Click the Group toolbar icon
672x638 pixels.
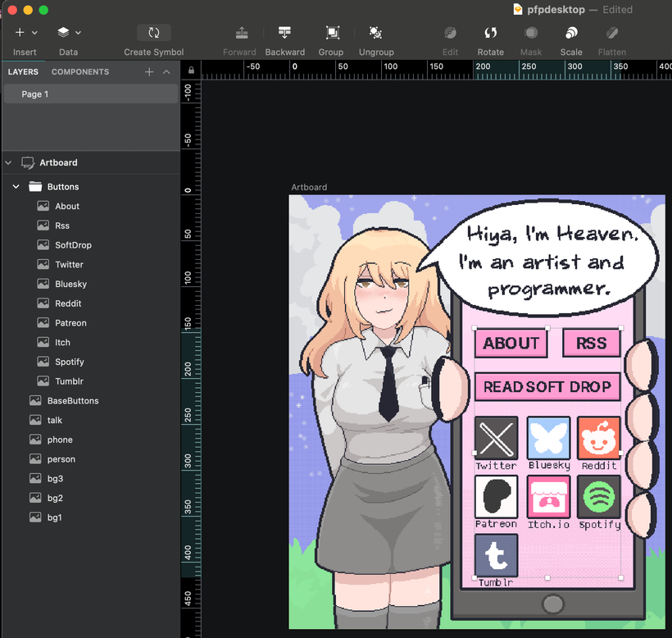tap(332, 33)
